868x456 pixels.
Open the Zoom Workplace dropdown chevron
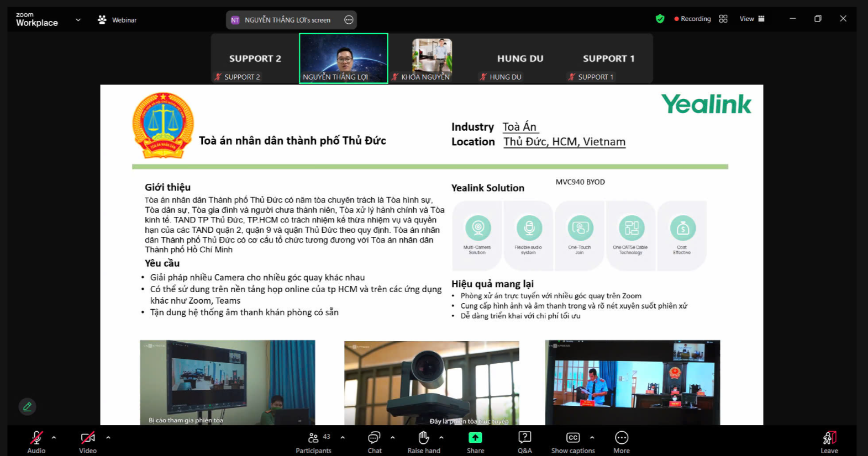coord(78,20)
